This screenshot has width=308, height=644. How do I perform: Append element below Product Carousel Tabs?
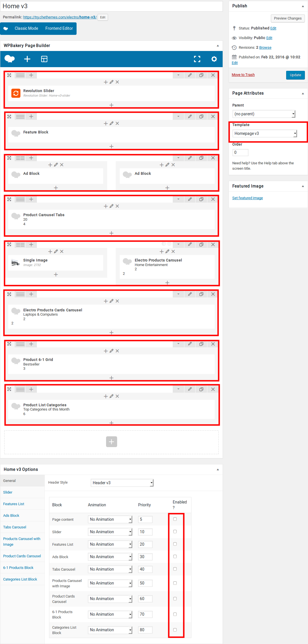111,233
